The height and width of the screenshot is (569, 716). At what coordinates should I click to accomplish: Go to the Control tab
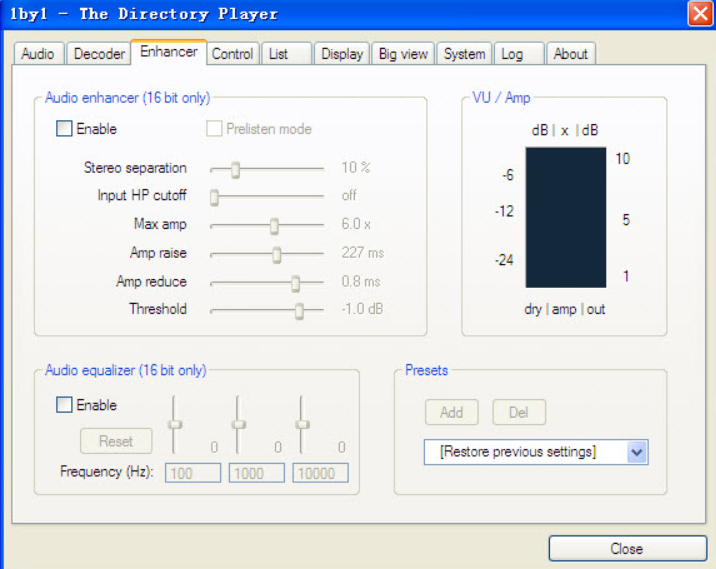pyautogui.click(x=232, y=54)
